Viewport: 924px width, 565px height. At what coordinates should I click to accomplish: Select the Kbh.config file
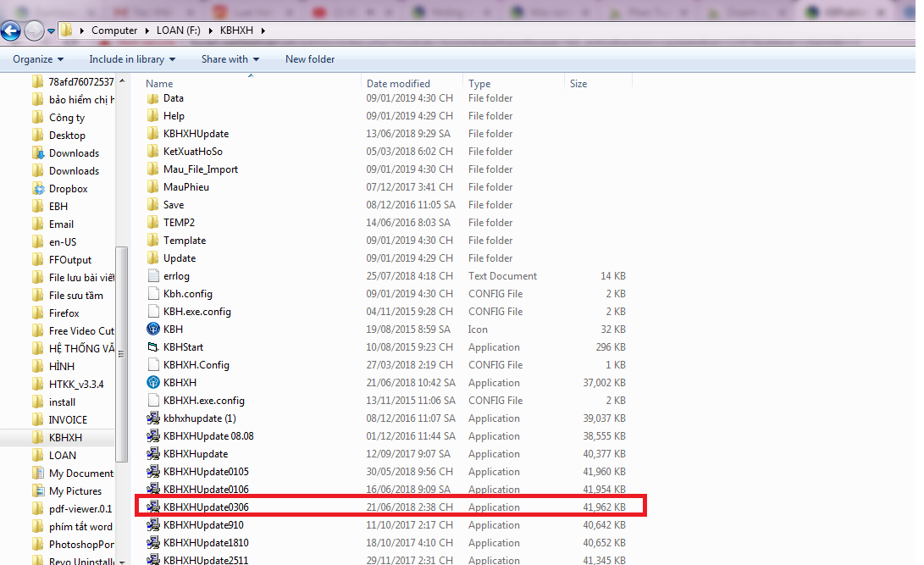[x=188, y=294]
